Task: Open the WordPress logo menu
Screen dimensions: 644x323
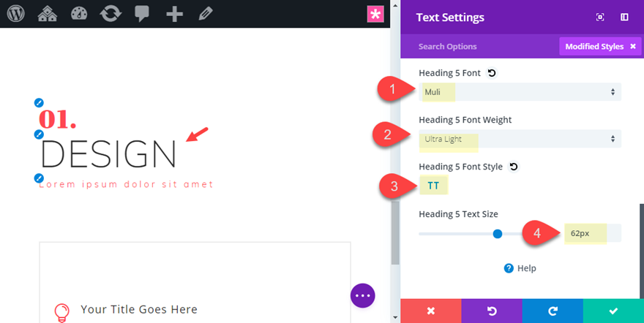Action: pyautogui.click(x=15, y=14)
